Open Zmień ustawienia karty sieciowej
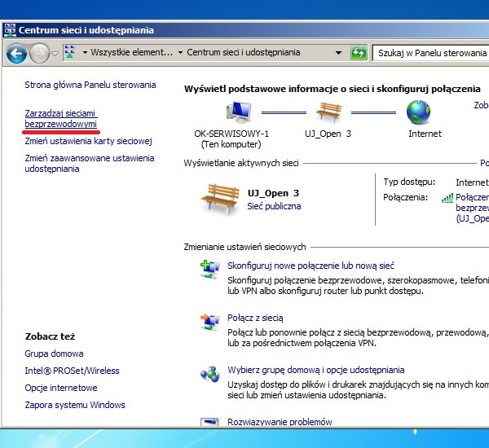The height and width of the screenshot is (448, 489). [x=88, y=141]
